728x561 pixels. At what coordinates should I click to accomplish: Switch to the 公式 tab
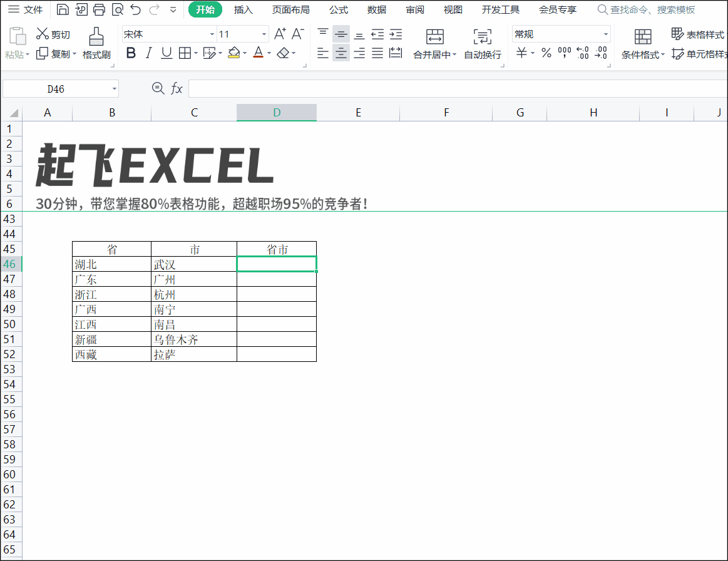click(339, 9)
